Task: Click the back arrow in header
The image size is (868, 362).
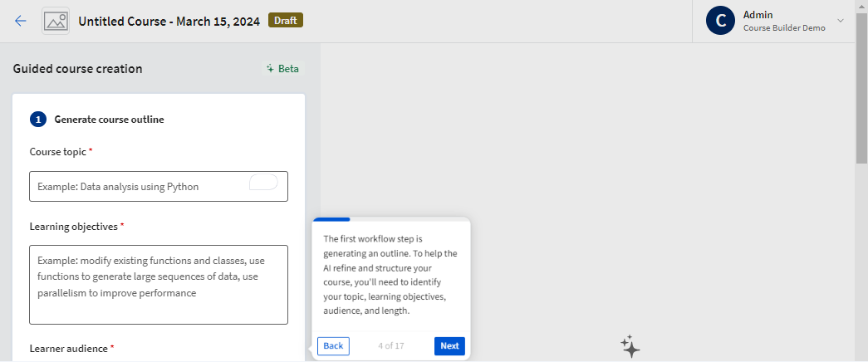Action: [21, 21]
